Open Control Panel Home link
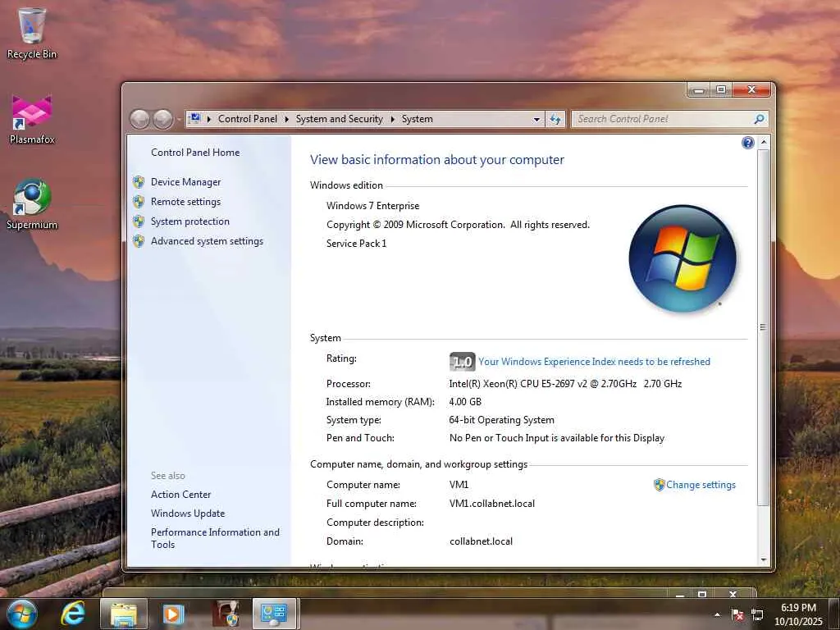 (195, 152)
